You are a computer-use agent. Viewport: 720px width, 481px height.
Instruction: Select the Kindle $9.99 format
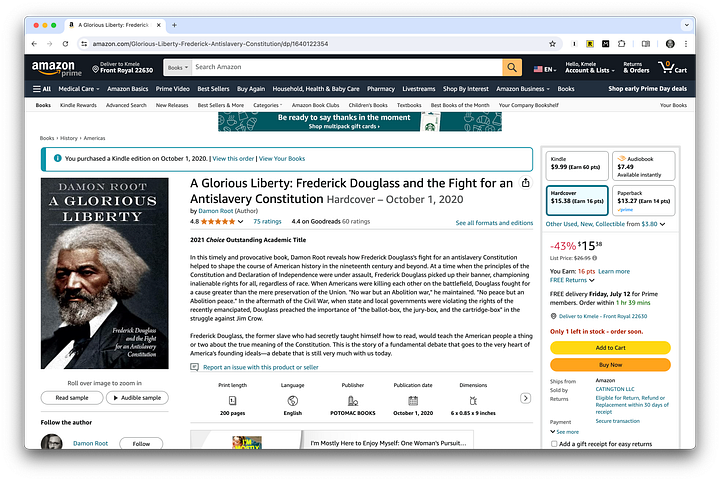tap(577, 166)
